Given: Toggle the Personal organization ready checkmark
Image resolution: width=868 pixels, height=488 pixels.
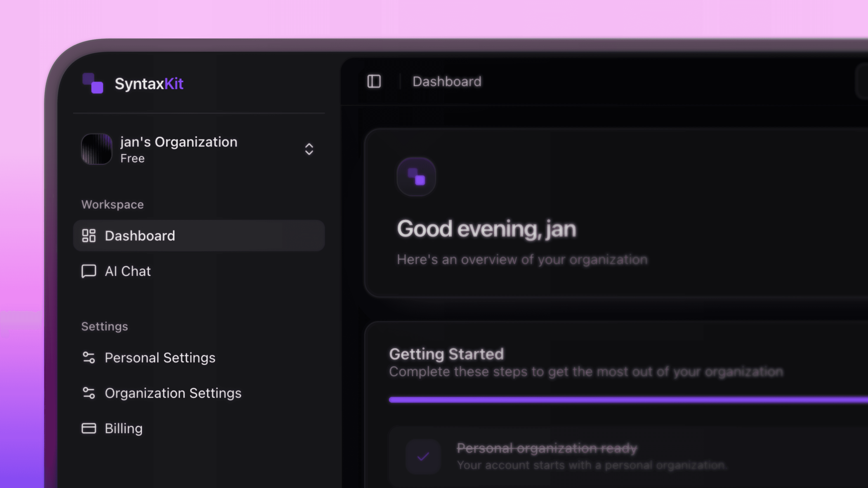Looking at the screenshot, I should (x=423, y=457).
